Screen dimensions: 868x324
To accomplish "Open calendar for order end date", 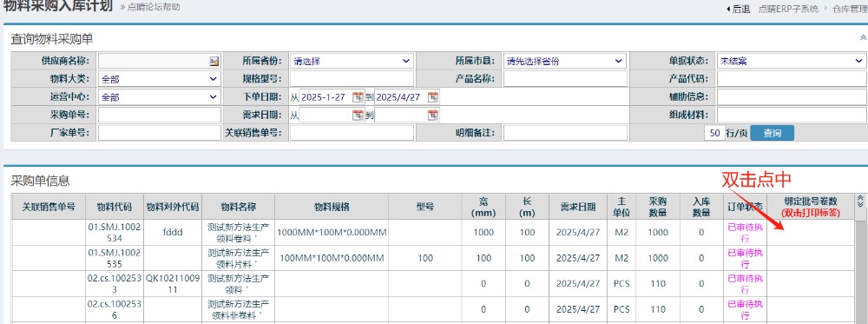I will (433, 97).
